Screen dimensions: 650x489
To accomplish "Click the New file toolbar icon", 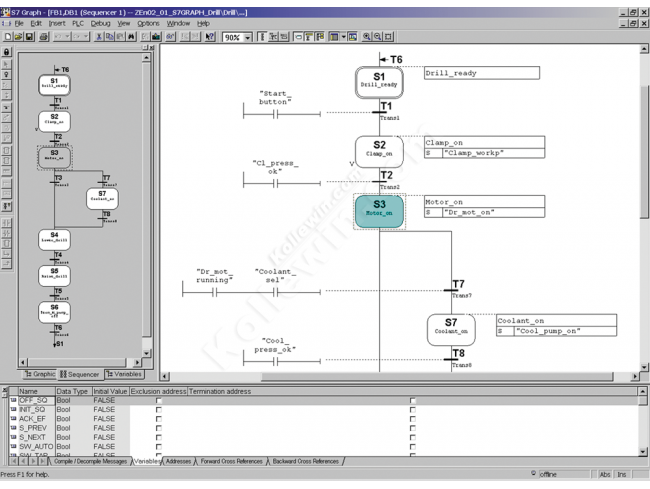I will coord(8,36).
